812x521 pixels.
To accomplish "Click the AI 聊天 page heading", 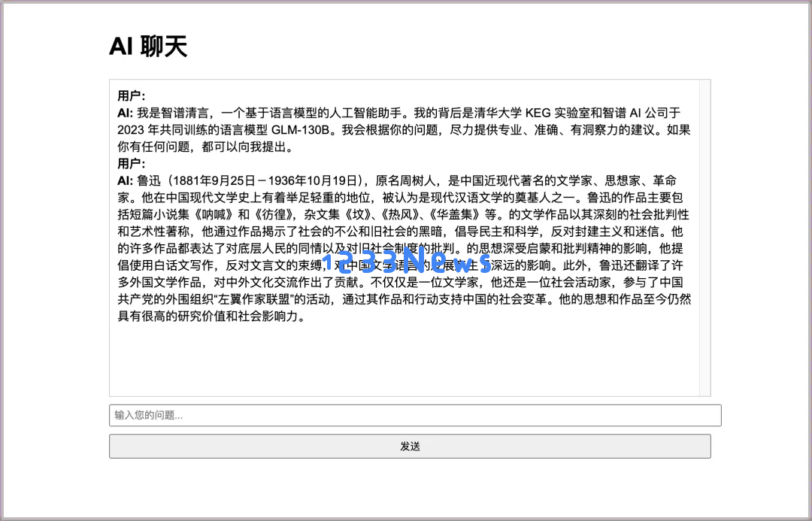I will click(148, 46).
